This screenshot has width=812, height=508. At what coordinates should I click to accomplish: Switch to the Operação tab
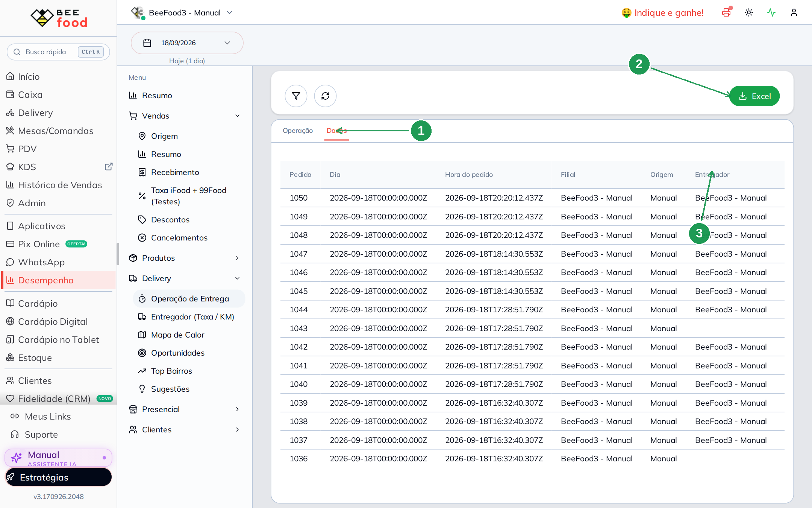(298, 131)
